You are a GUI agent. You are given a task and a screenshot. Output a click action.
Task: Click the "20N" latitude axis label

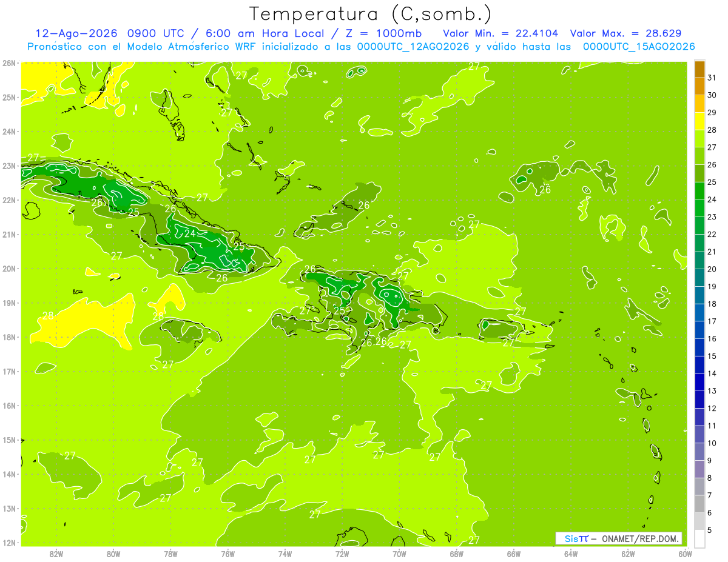[8, 269]
